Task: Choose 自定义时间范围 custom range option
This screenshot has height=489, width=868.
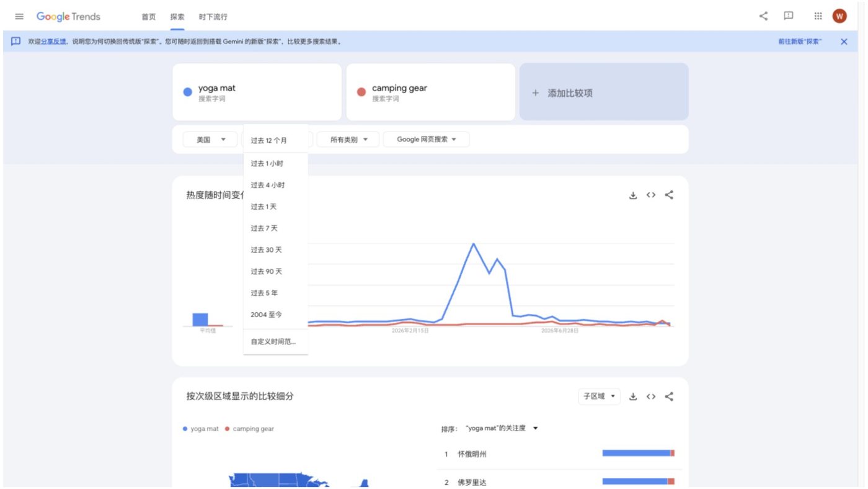Action: click(275, 341)
